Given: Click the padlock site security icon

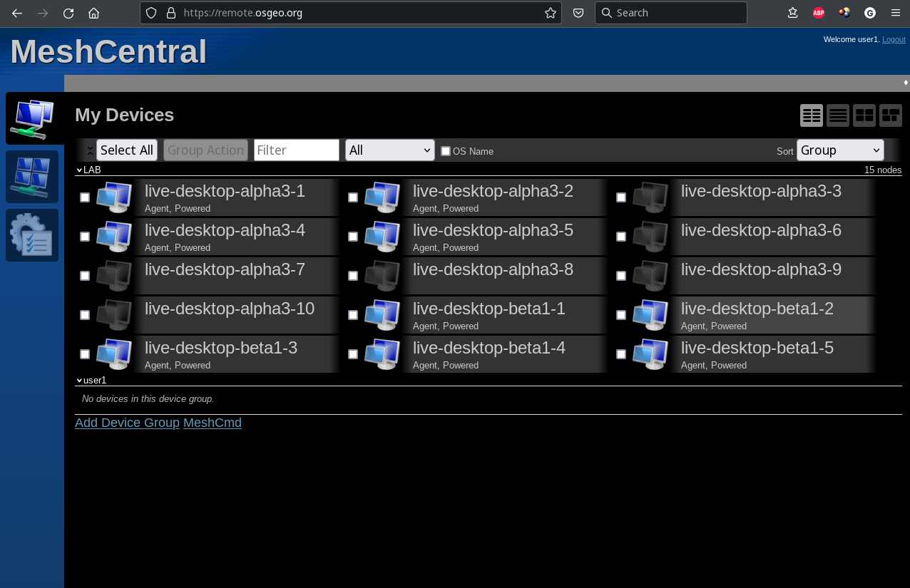Looking at the screenshot, I should 170,13.
